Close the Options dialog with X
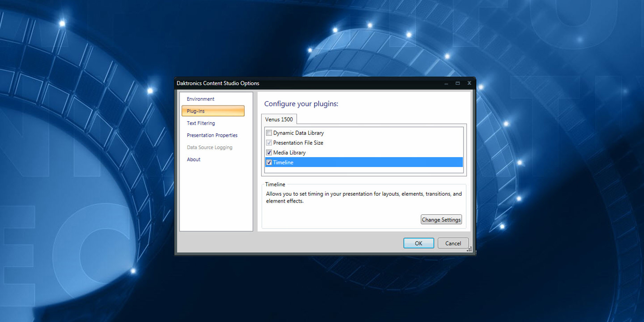 coord(469,83)
